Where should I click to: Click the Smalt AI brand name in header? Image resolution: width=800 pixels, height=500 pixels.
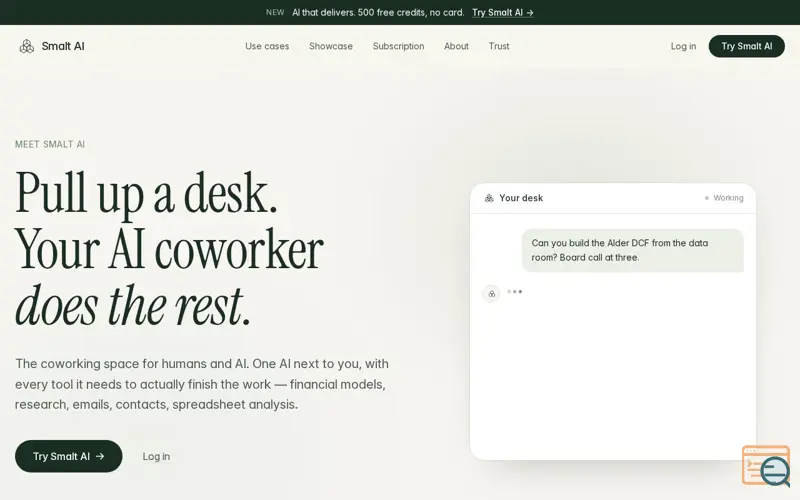click(63, 46)
